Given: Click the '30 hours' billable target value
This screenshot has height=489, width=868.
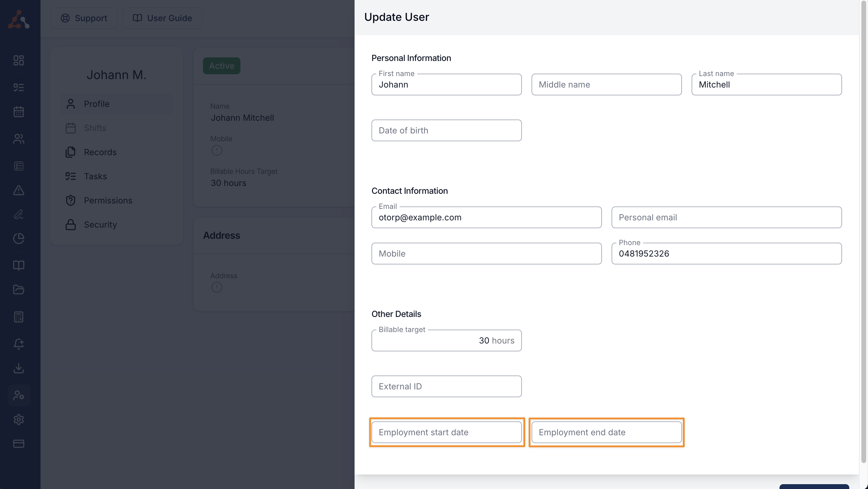Looking at the screenshot, I should click(x=228, y=183).
